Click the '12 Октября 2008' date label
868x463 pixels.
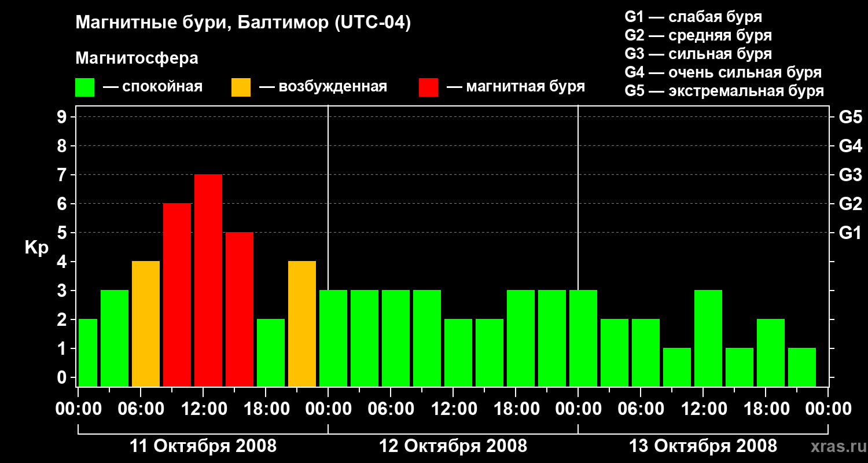pyautogui.click(x=453, y=446)
